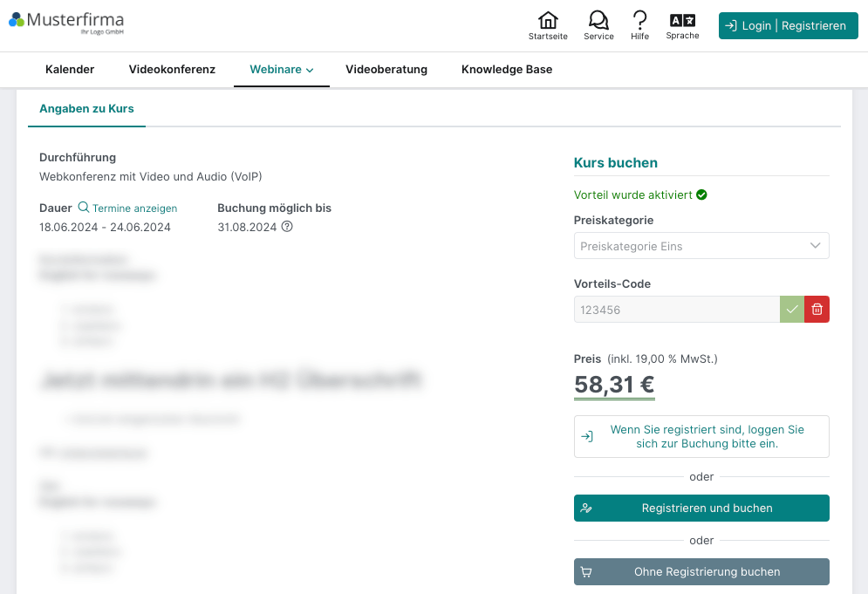Switch to the Kalender tab
This screenshot has height=594, width=868.
pyautogui.click(x=70, y=69)
